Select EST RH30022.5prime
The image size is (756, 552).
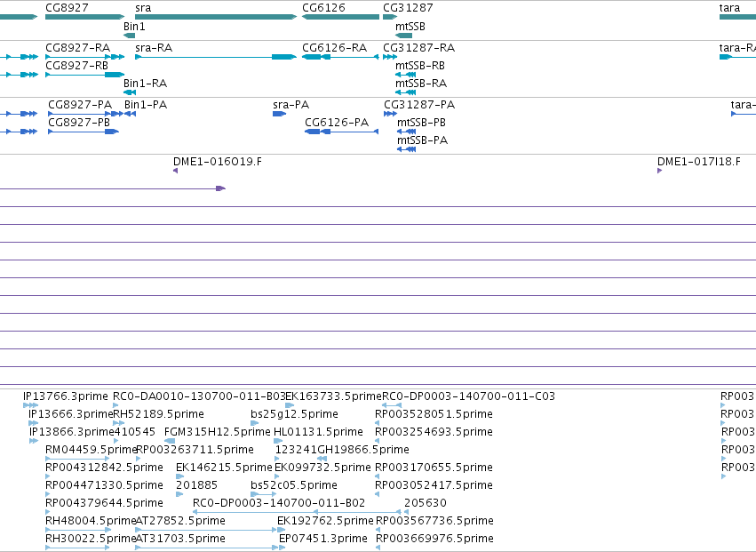[78, 548]
